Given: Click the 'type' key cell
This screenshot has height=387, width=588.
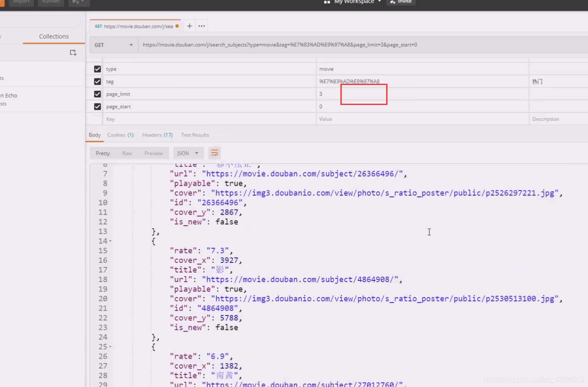Looking at the screenshot, I should point(209,69).
